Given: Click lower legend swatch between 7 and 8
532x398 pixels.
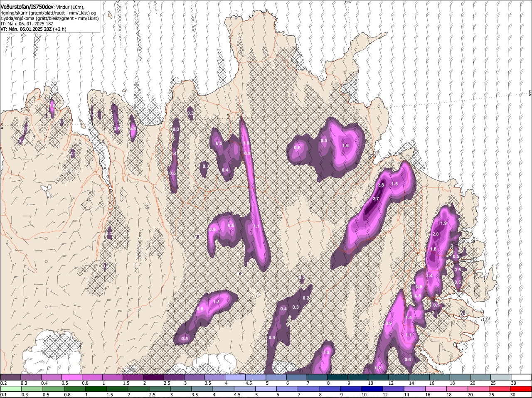Looking at the screenshot, I should pyautogui.click(x=309, y=389).
